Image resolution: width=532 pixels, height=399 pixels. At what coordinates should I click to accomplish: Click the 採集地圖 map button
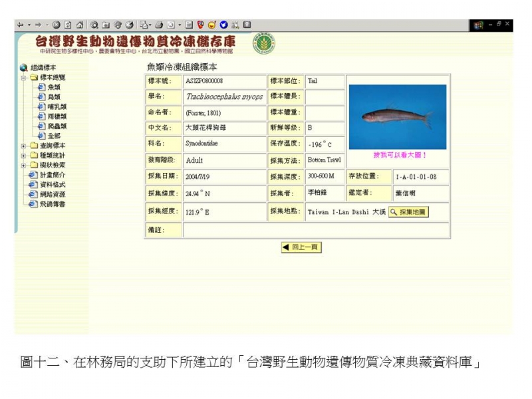point(408,212)
